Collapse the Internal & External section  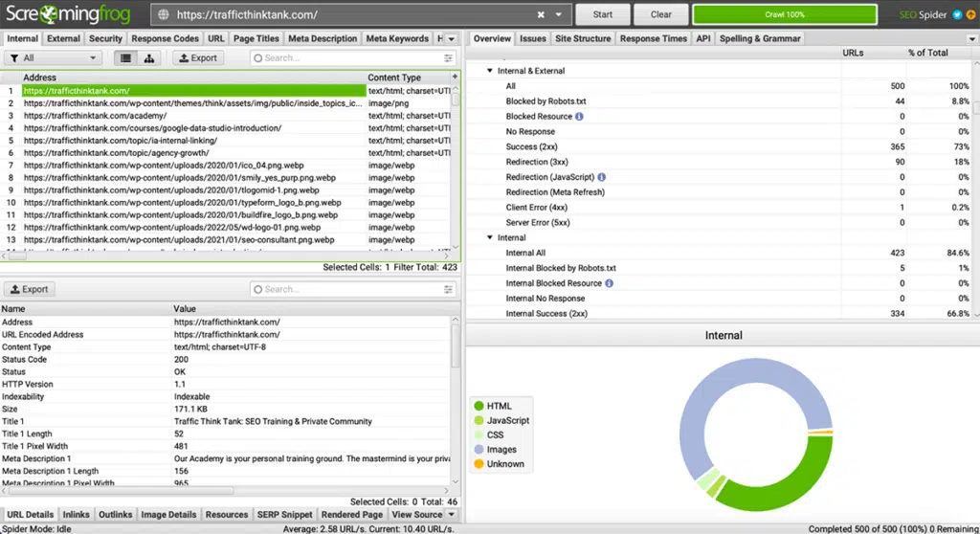point(490,71)
